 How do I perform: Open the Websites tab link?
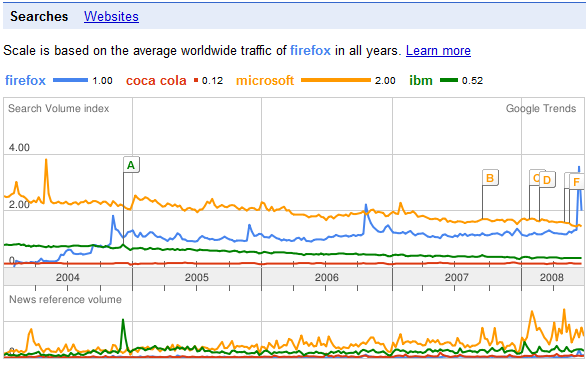coord(111,16)
